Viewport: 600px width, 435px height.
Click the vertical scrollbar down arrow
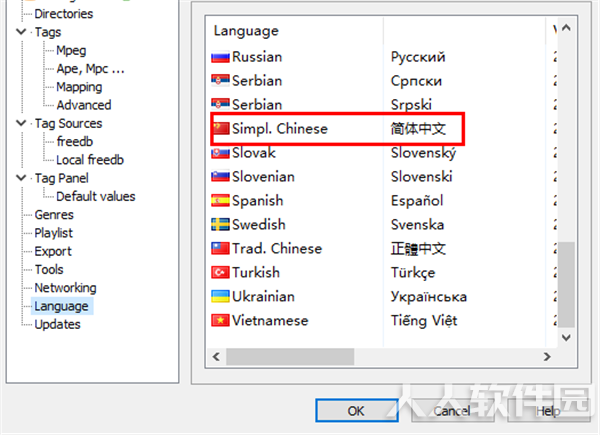(566, 337)
